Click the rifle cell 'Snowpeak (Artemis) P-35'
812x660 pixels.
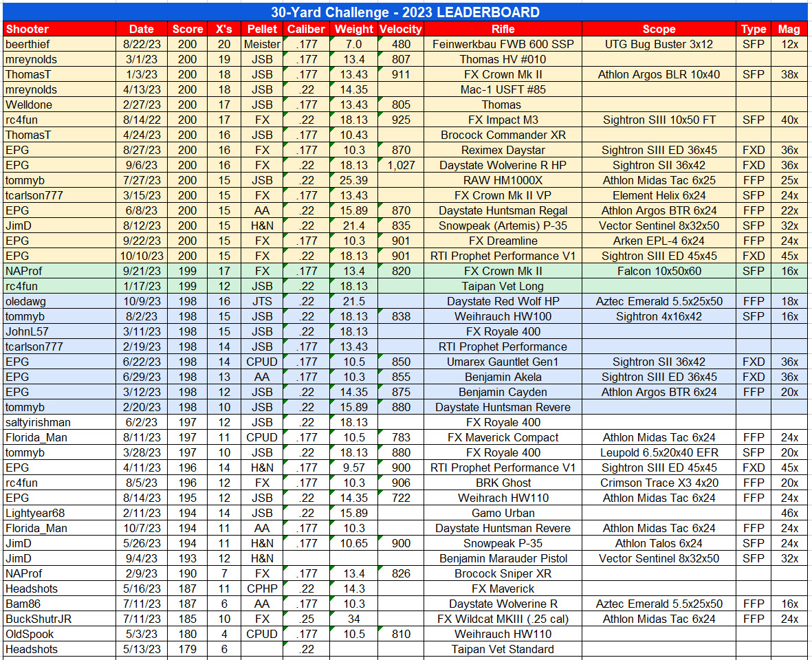pyautogui.click(x=503, y=225)
